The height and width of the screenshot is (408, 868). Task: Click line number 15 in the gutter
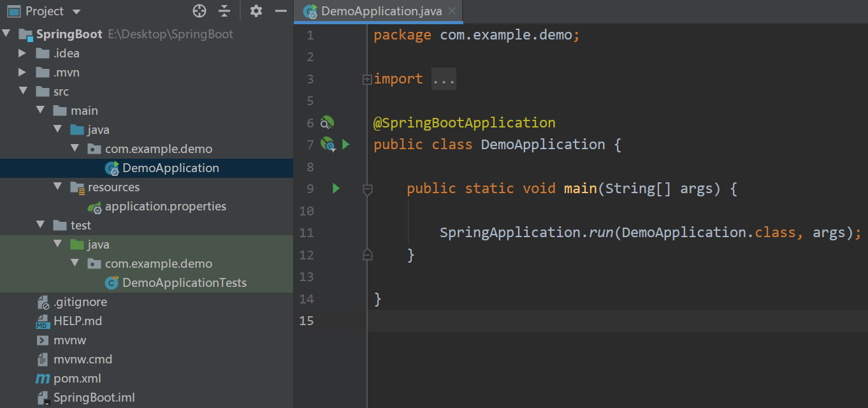click(x=307, y=321)
